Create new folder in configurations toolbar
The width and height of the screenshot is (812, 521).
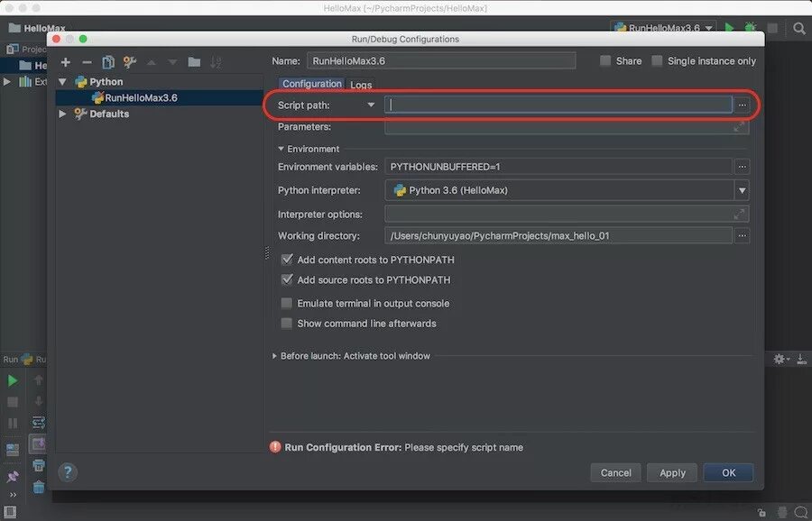[194, 62]
